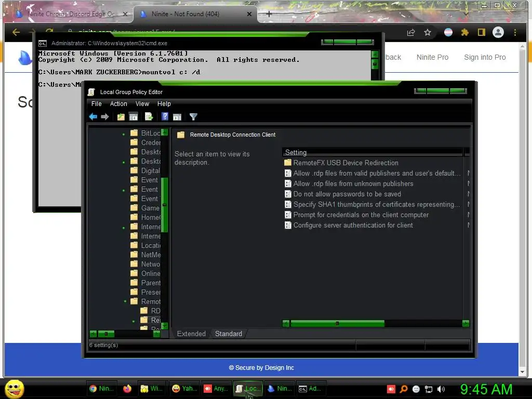Click the Up one level folder icon
Image resolution: width=532 pixels, height=399 pixels.
[121, 117]
